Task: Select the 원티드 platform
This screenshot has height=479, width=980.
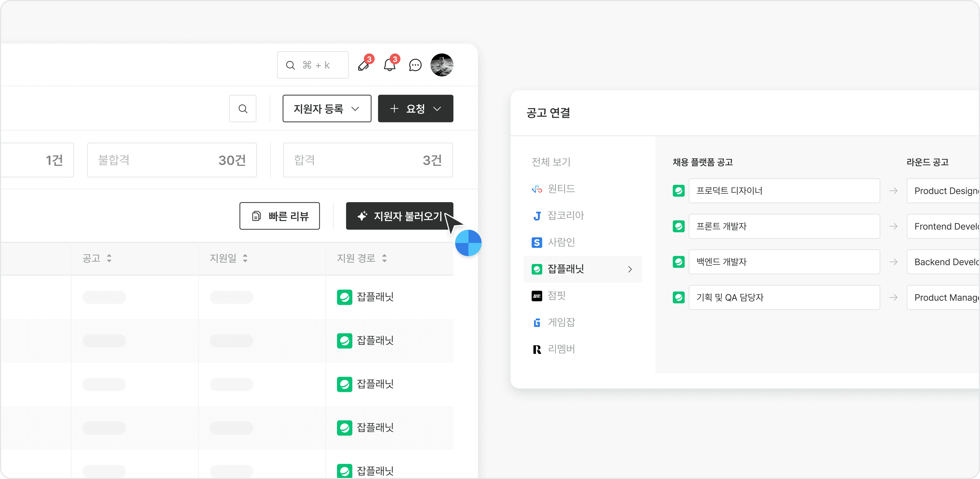Action: (x=553, y=189)
